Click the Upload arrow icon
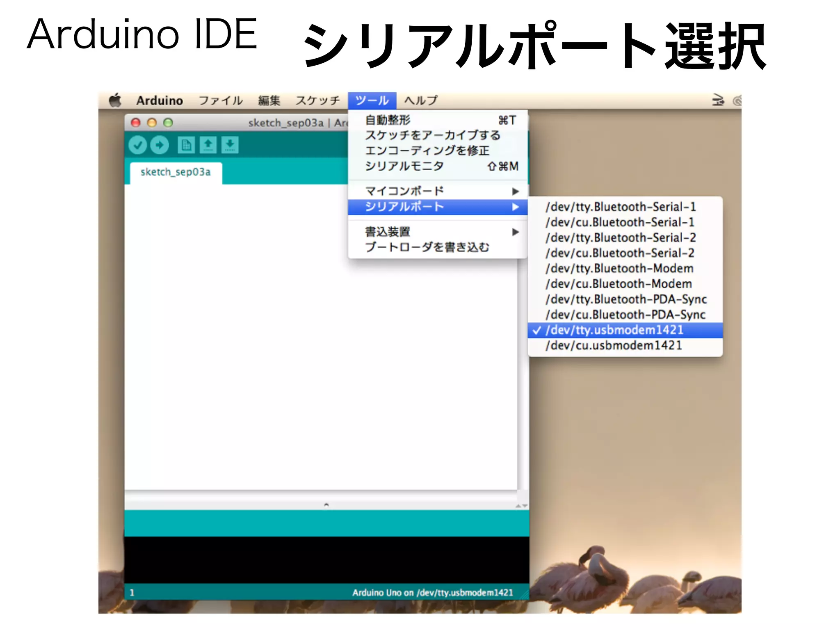The height and width of the screenshot is (630, 840). point(160,145)
